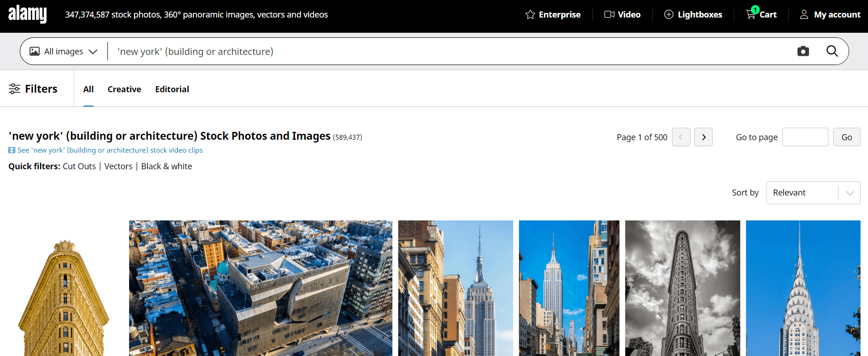This screenshot has width=868, height=356.
Task: Click the cart icon with badge
Action: pyautogui.click(x=751, y=12)
